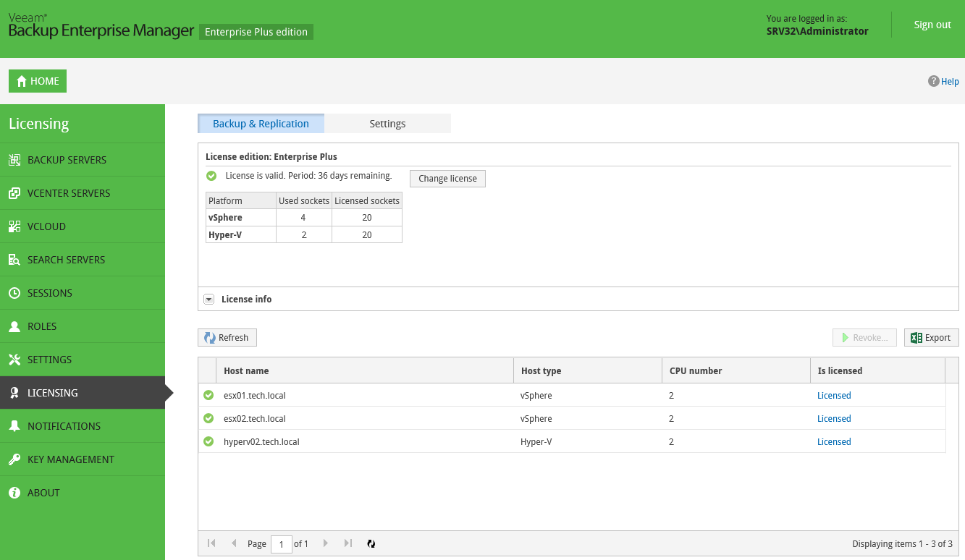Switch to the Settings tab
Viewport: 965px width, 560px height.
(x=387, y=124)
